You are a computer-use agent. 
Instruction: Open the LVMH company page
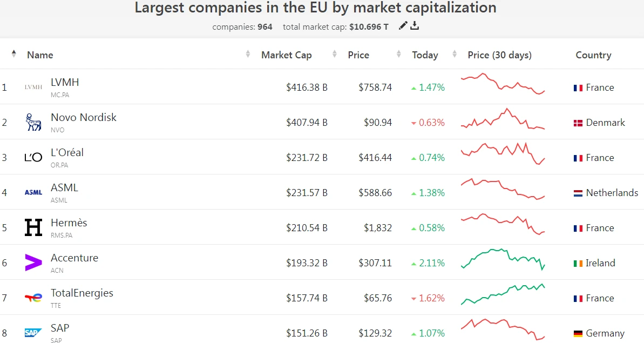pos(65,83)
